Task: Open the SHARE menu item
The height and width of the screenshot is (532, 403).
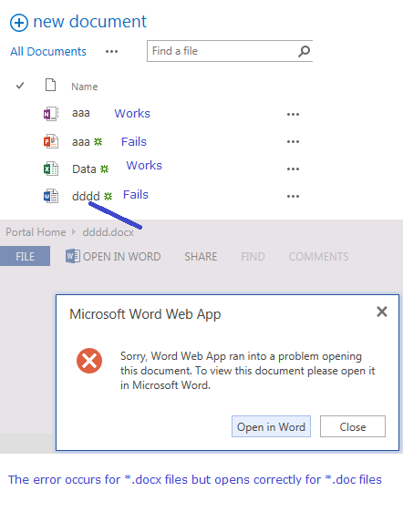Action: [201, 257]
